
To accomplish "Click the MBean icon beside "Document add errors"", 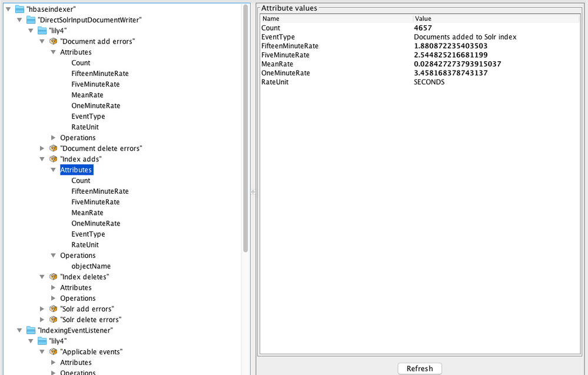I will 53,41.
